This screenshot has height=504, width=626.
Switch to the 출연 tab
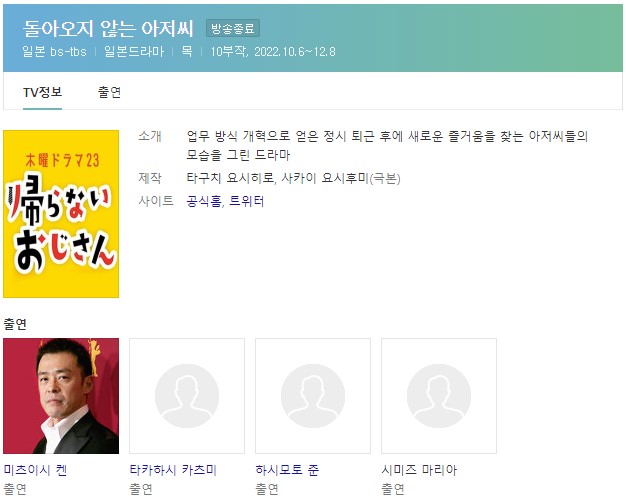(109, 92)
